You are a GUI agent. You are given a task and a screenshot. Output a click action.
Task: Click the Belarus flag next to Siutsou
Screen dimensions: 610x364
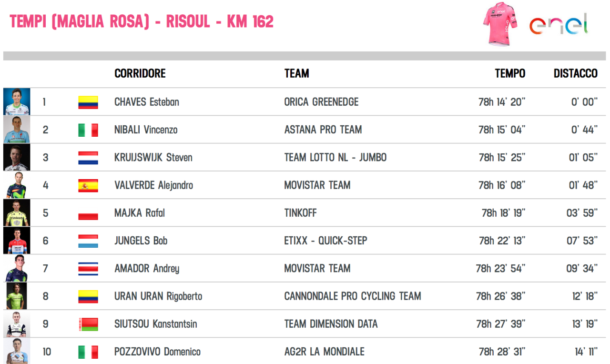(x=88, y=324)
